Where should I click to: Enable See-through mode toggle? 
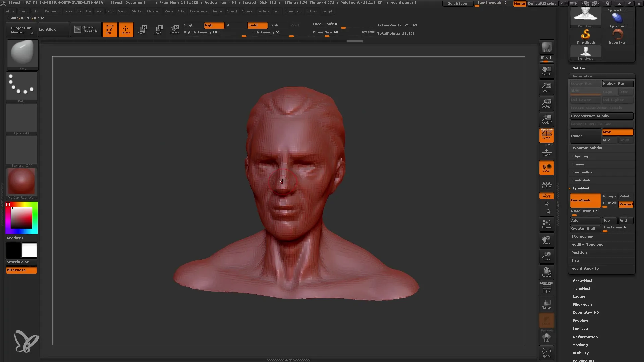492,3
